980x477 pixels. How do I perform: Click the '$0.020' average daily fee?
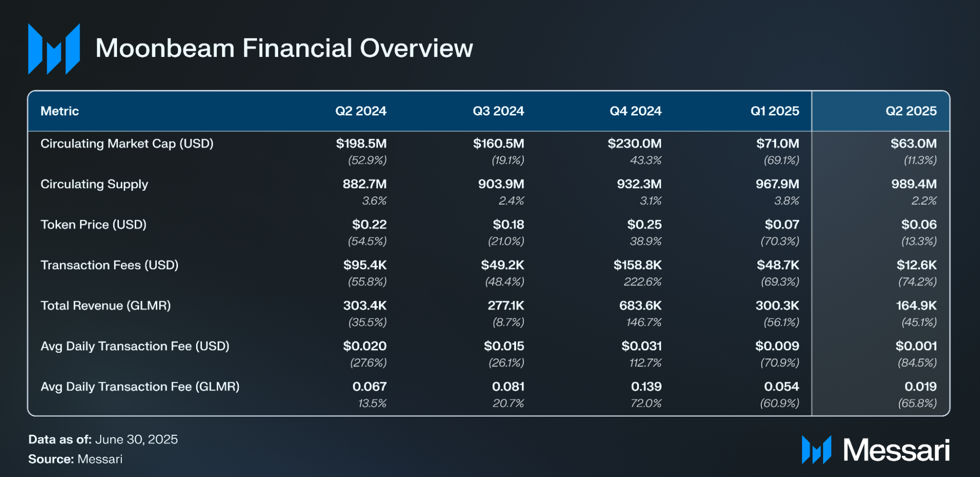tap(365, 346)
